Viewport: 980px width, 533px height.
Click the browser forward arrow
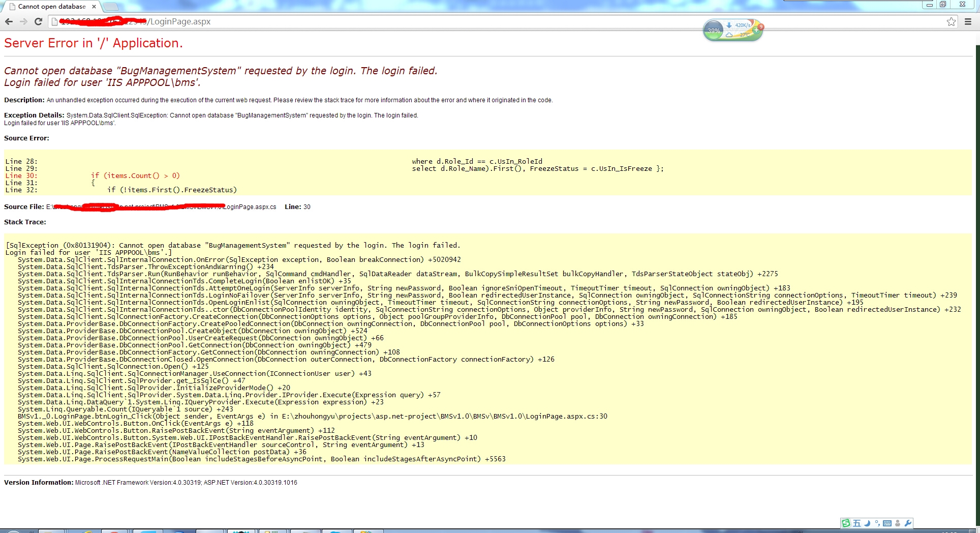point(23,21)
